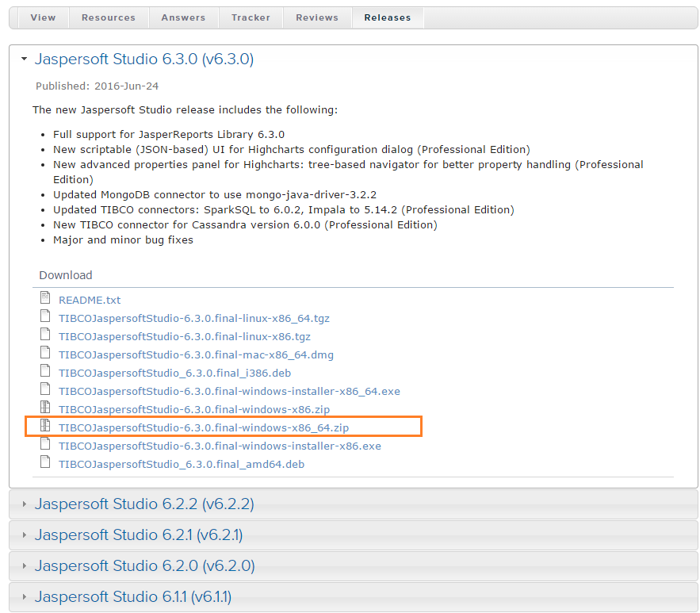Collapse the Jaspersoft Studio 6.3.0 section
Screen dimensions: 700x613
click(23, 58)
